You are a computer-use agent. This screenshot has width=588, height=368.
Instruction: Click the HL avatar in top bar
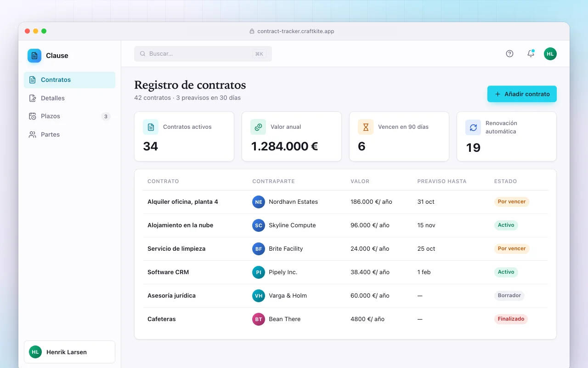point(550,54)
